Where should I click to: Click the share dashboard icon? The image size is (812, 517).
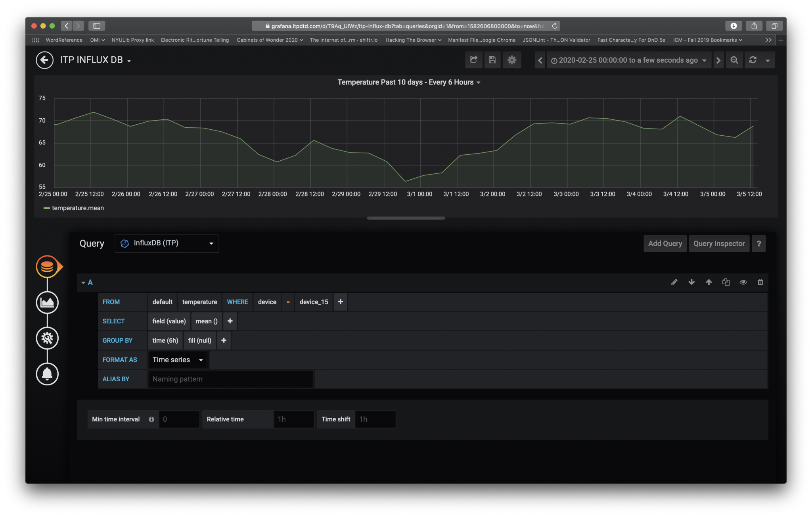coord(473,60)
